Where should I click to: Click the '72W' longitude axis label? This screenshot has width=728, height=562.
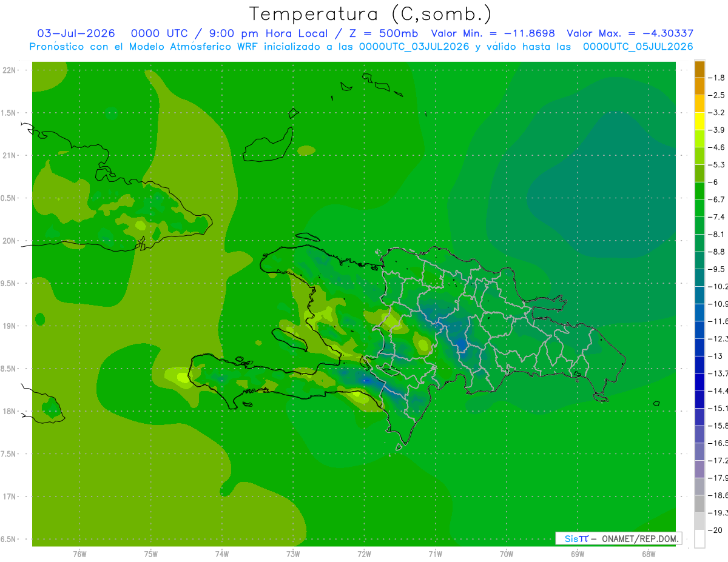click(364, 554)
